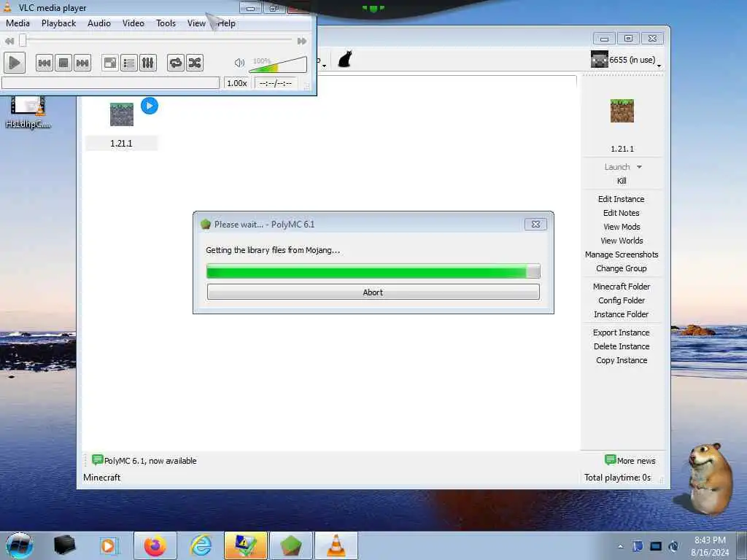The height and width of the screenshot is (560, 747).
Task: Close the Please wait PolyMC dialog
Action: pyautogui.click(x=535, y=224)
